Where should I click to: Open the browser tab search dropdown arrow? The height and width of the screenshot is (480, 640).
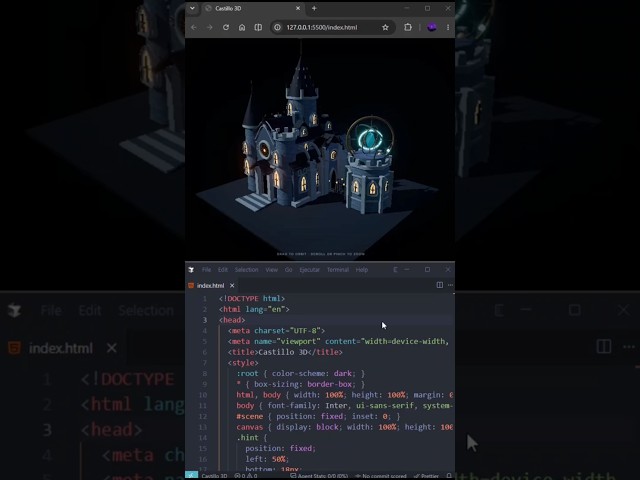click(192, 8)
